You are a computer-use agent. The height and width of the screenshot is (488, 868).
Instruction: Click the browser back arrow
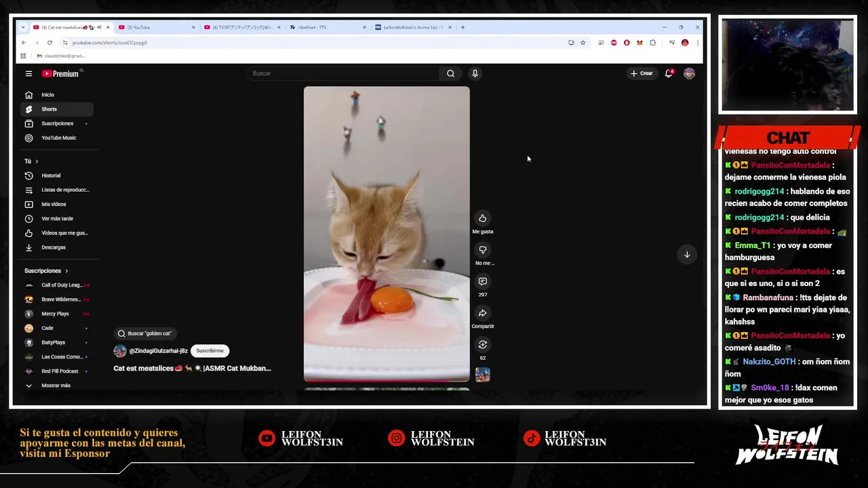pyautogui.click(x=24, y=43)
